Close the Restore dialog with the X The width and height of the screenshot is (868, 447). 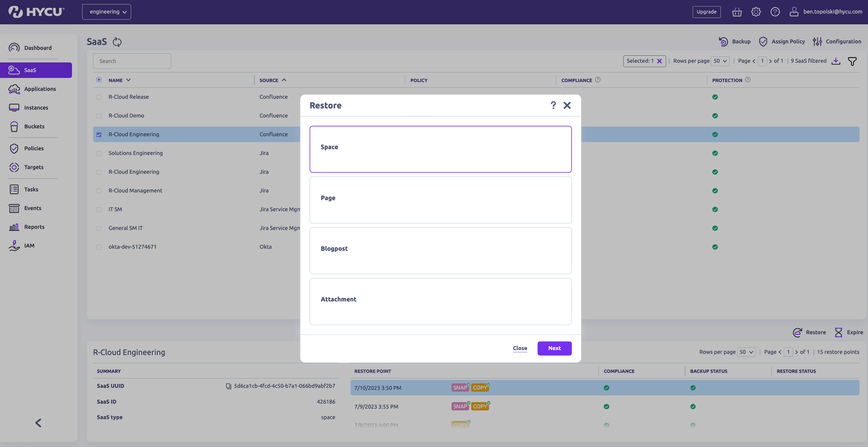(x=567, y=105)
